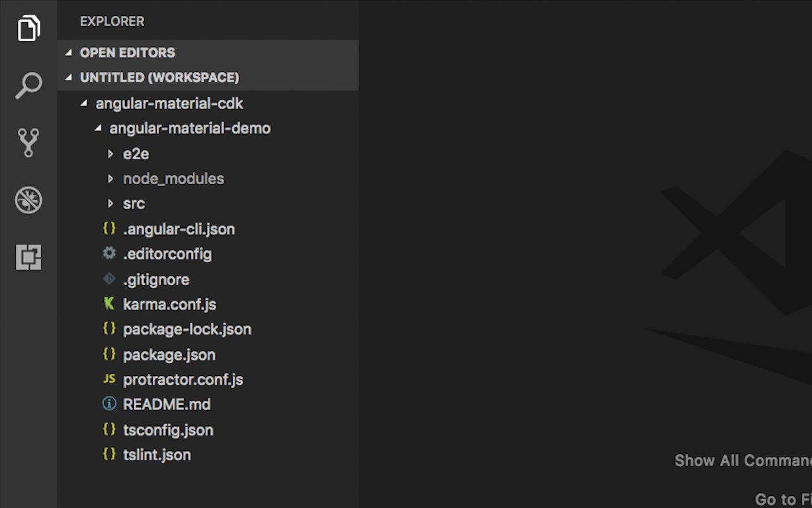The width and height of the screenshot is (812, 508).
Task: Select the node_modules folder label
Action: [x=174, y=178]
